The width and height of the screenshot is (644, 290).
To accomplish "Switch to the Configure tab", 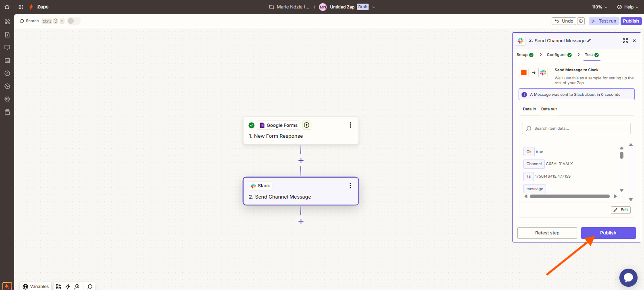I will [x=559, y=55].
